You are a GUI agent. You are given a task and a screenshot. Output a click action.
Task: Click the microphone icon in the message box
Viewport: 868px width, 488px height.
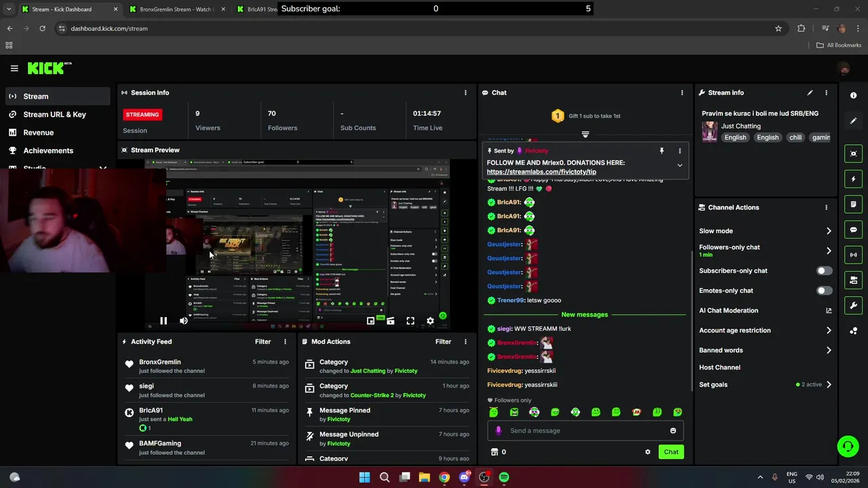[x=498, y=430]
